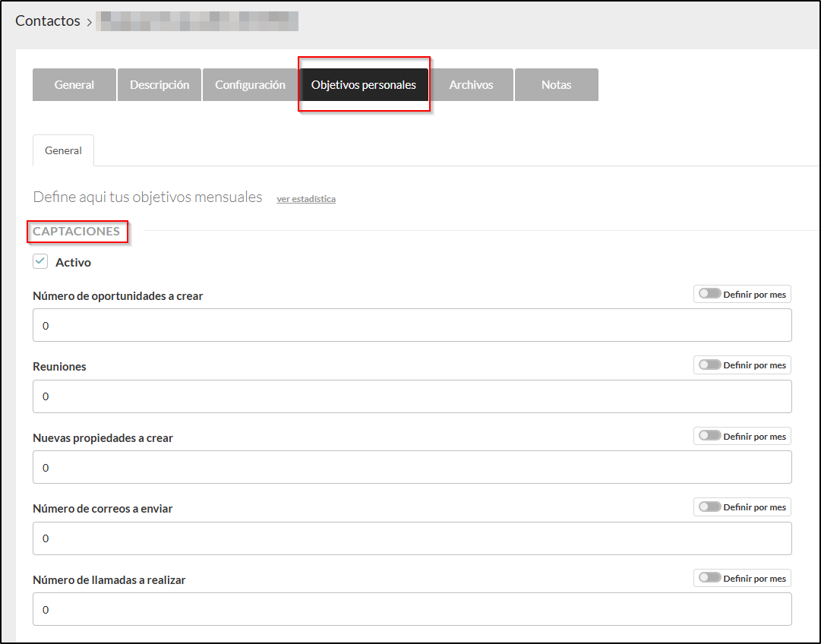
Task: Enable 'Definir por mes' for llamadas a realizar
Action: (x=710, y=578)
